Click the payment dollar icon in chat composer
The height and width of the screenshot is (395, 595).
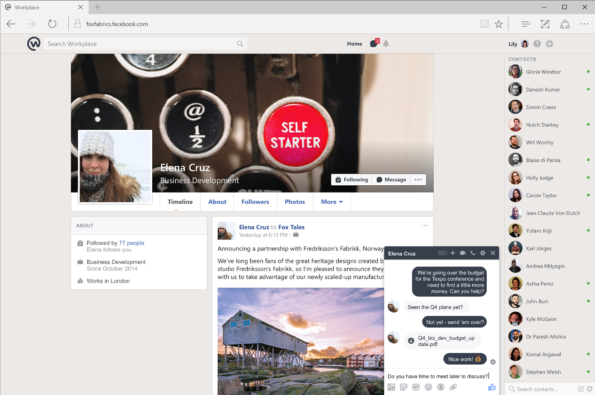441,387
